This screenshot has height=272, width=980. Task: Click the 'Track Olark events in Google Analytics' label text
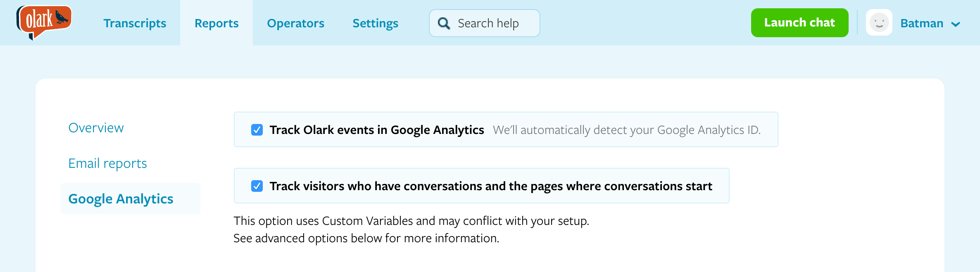pos(376,130)
